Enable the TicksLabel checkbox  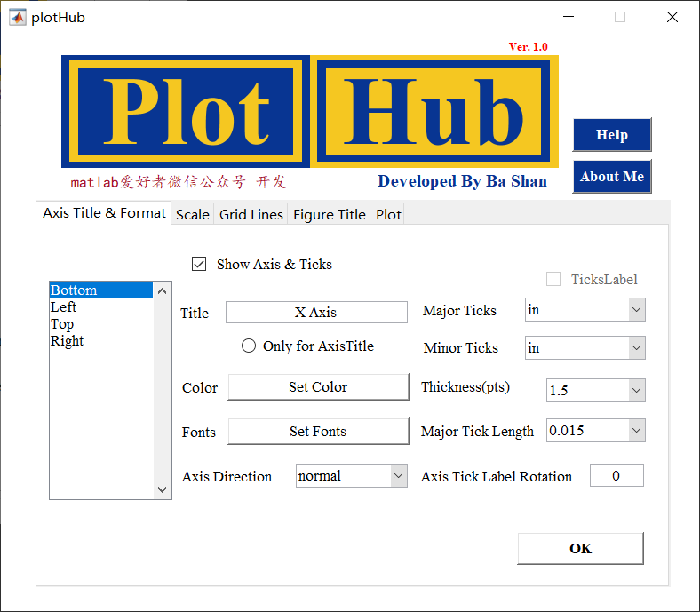pyautogui.click(x=553, y=279)
